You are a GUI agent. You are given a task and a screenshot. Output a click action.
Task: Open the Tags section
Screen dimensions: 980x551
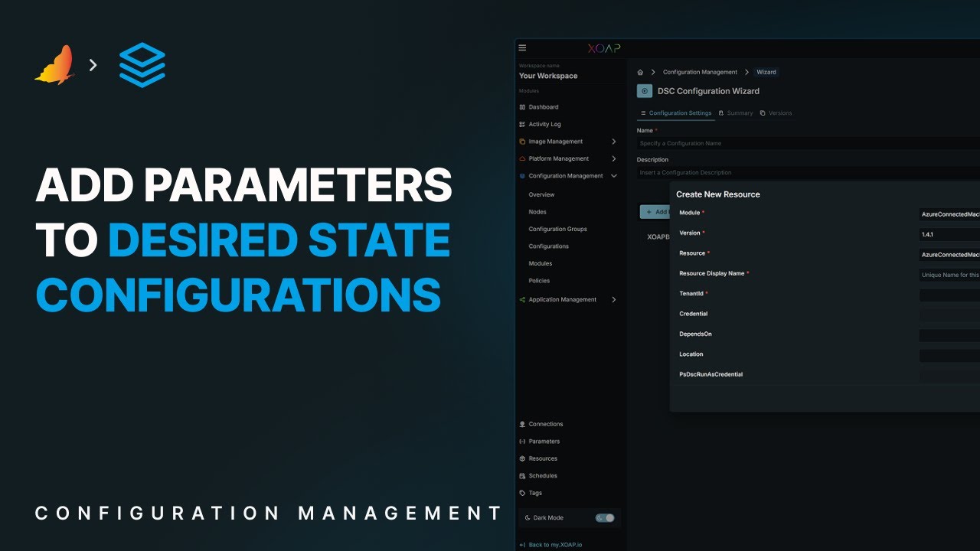[x=535, y=493]
